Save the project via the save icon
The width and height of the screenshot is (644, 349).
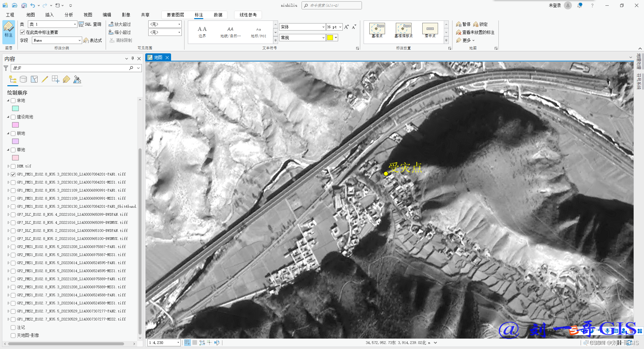point(24,5)
